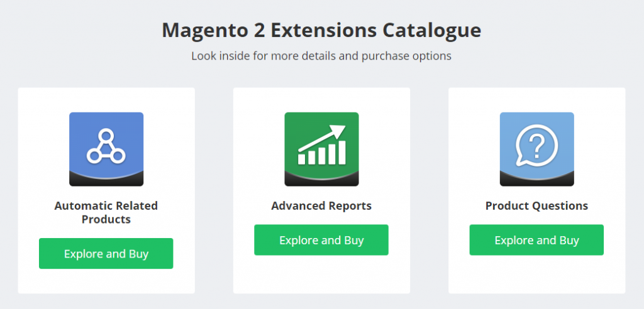Select the black base strip of the Product Questions icon

point(536,180)
